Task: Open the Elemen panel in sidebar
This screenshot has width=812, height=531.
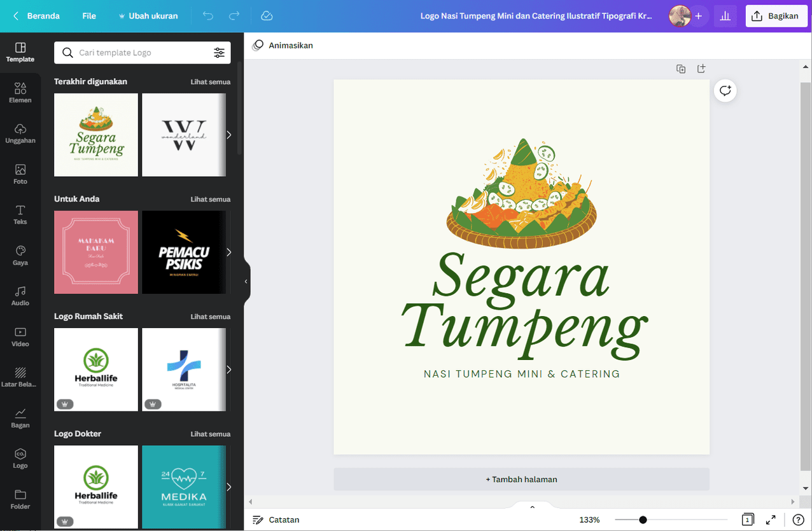Action: [x=20, y=93]
